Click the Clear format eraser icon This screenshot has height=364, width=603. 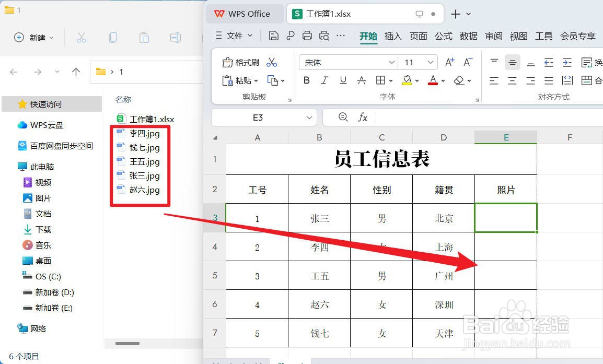(x=459, y=80)
